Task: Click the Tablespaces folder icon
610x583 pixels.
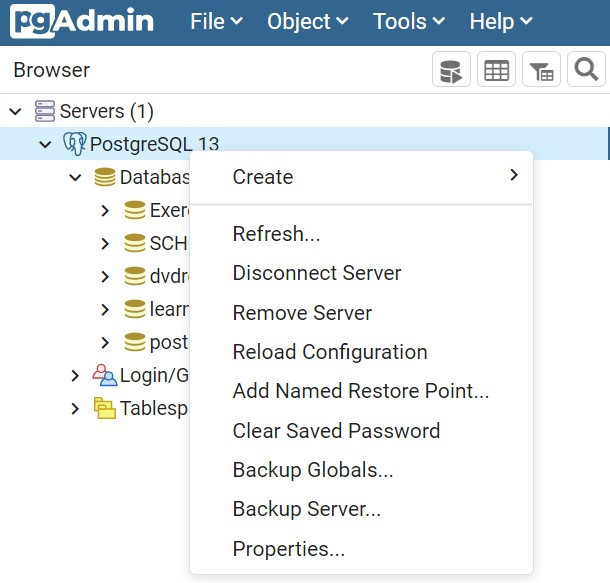Action: click(x=105, y=408)
